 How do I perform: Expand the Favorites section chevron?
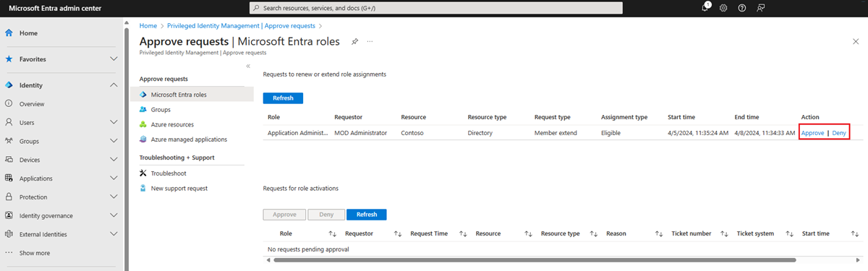coord(114,59)
